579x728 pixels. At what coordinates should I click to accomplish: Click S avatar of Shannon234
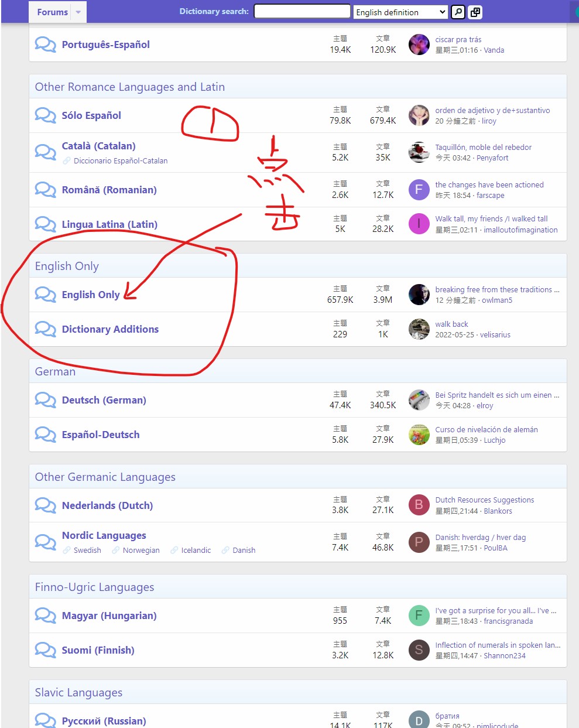coord(419,650)
